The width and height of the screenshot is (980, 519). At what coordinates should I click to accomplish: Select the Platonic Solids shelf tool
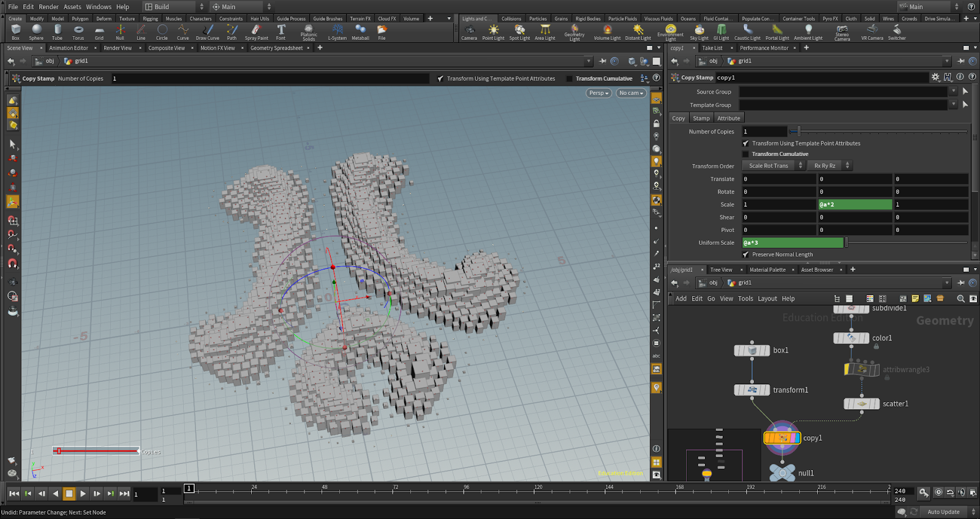tap(309, 32)
